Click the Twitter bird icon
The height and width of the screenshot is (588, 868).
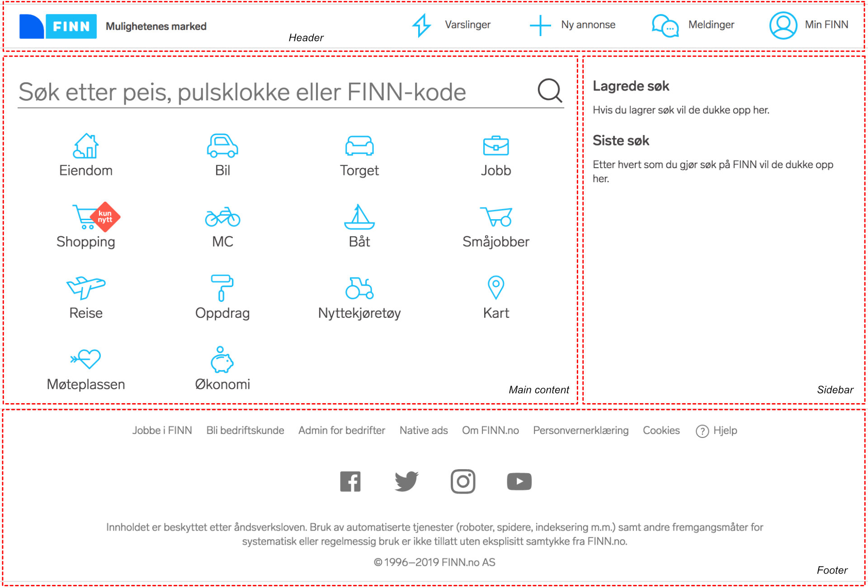[406, 481]
